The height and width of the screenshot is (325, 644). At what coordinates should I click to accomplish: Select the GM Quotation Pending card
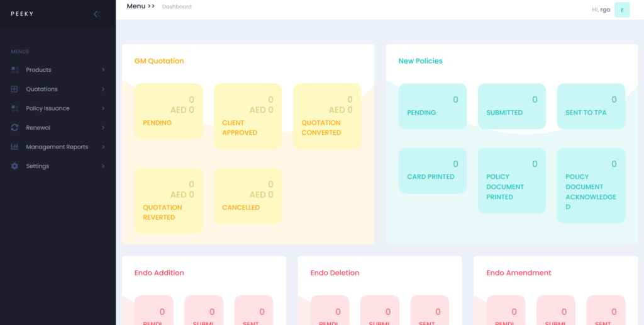click(169, 116)
